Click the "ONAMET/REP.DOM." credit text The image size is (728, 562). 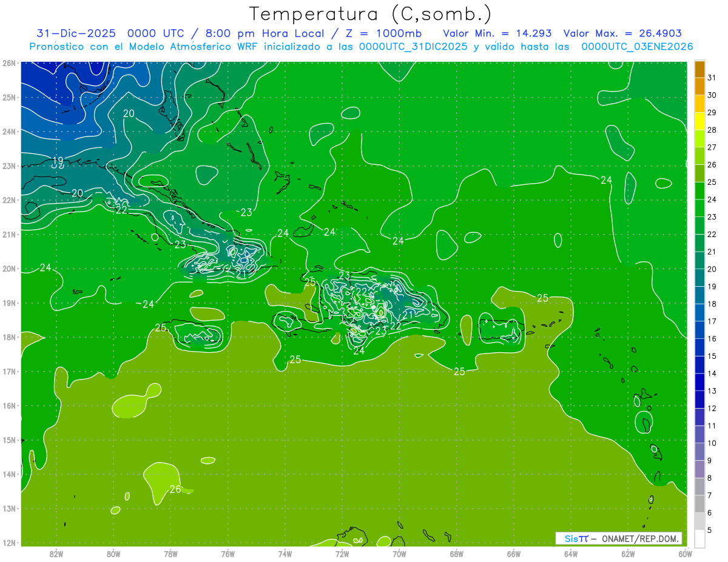tap(641, 538)
